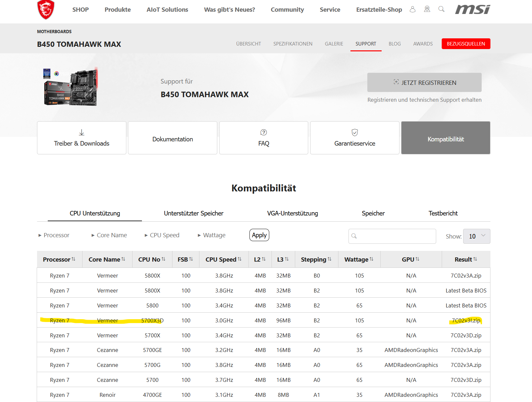This screenshot has width=532, height=402.
Task: Sort by L2 column arrows
Action: [264, 259]
